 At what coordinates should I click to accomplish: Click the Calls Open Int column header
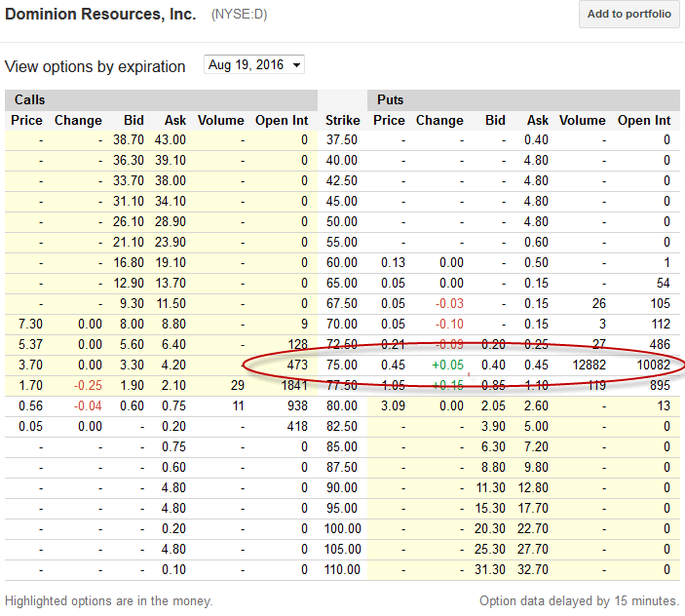point(282,120)
